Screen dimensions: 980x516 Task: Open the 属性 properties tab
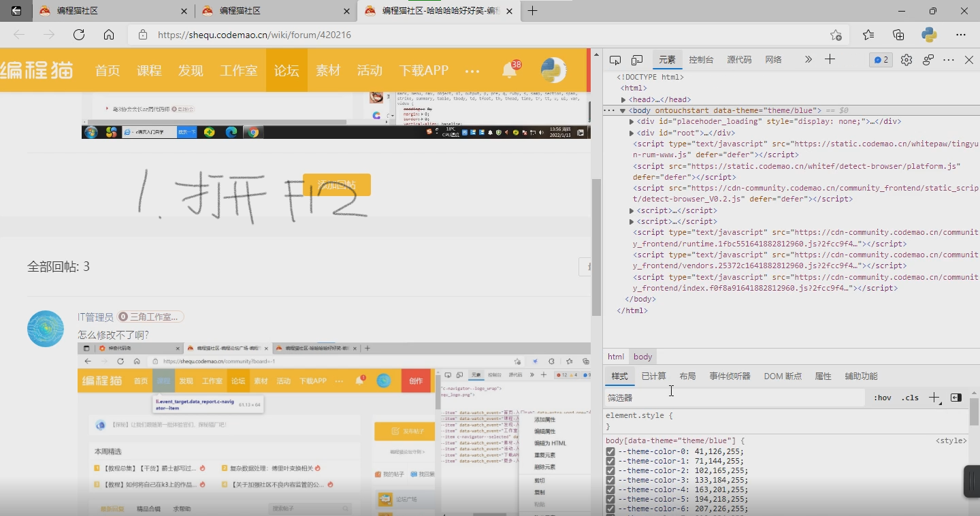[x=823, y=376]
